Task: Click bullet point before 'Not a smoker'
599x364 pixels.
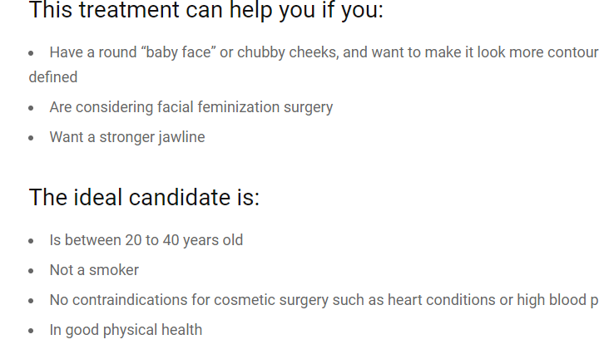Action: coord(32,271)
